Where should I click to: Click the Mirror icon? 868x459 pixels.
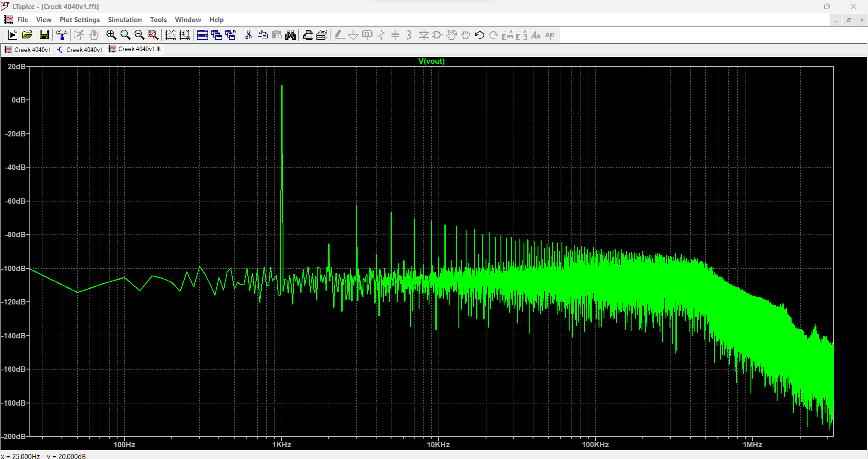(522, 35)
